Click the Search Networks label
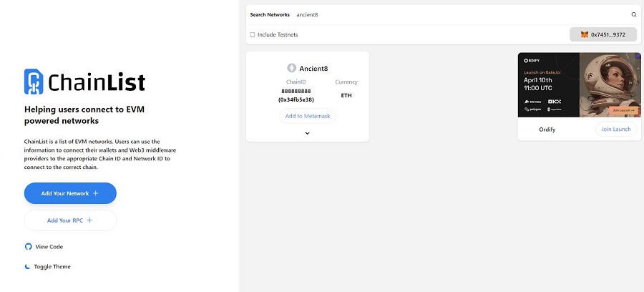This screenshot has height=292, width=644. pos(270,15)
